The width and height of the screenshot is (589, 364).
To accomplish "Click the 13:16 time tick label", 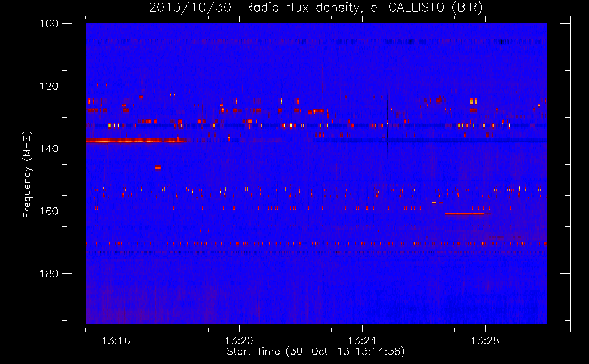I will pos(116,341).
